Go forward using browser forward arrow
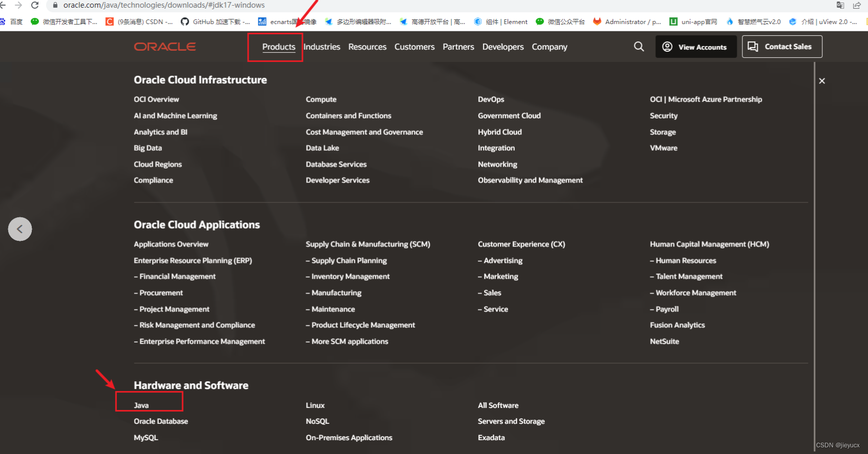 tap(18, 5)
